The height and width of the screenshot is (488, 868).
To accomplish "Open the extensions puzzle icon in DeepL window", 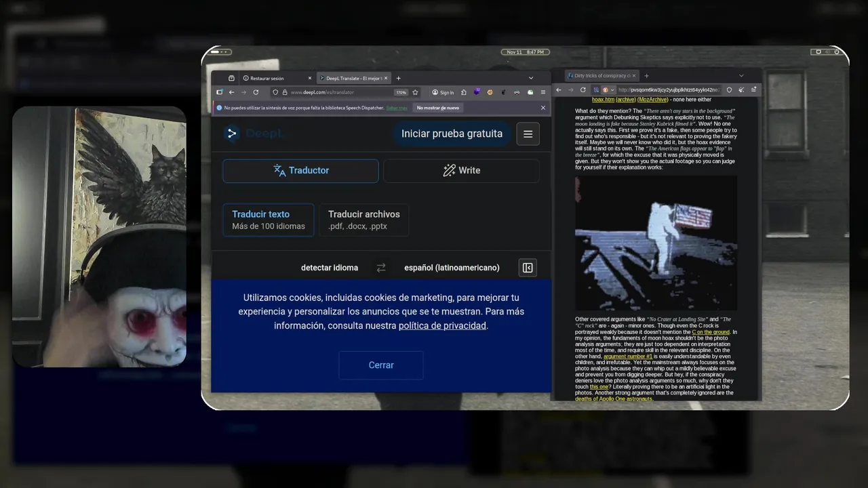I will (x=464, y=92).
